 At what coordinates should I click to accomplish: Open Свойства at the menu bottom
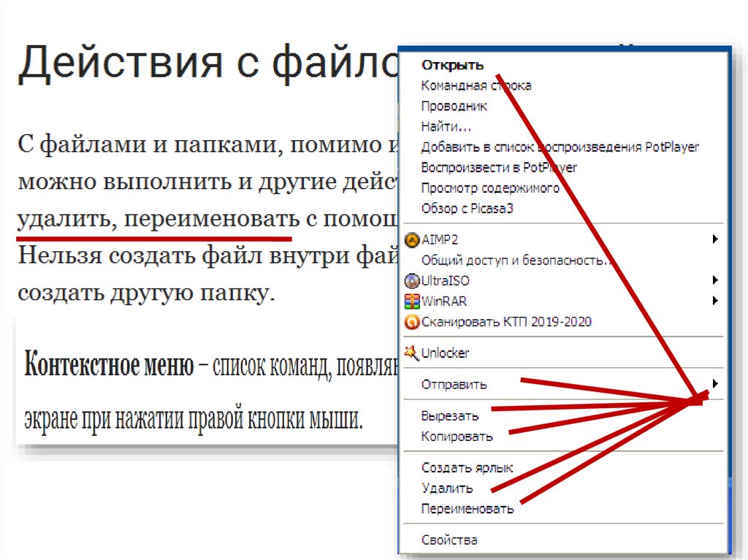(449, 540)
